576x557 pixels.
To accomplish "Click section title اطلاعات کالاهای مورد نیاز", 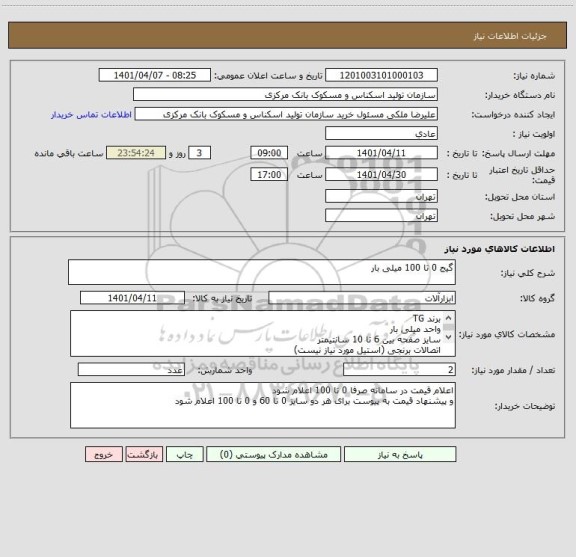I will point(500,249).
